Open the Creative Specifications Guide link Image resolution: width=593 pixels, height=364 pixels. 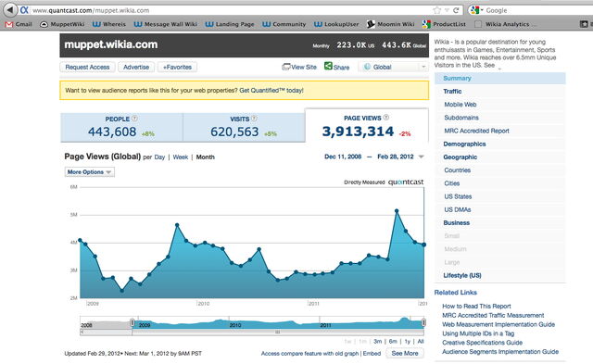[x=482, y=343]
